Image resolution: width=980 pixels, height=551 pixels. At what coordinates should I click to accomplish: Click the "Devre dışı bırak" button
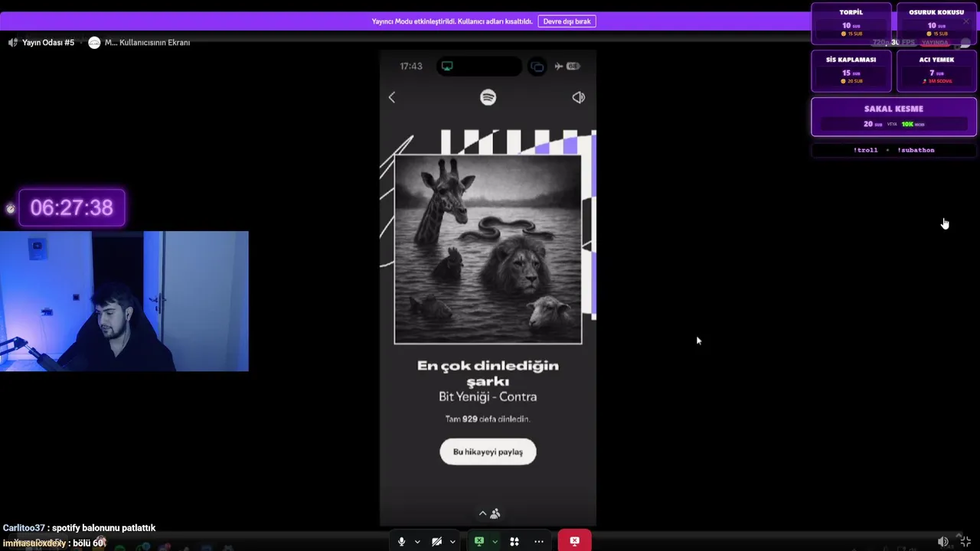click(567, 21)
